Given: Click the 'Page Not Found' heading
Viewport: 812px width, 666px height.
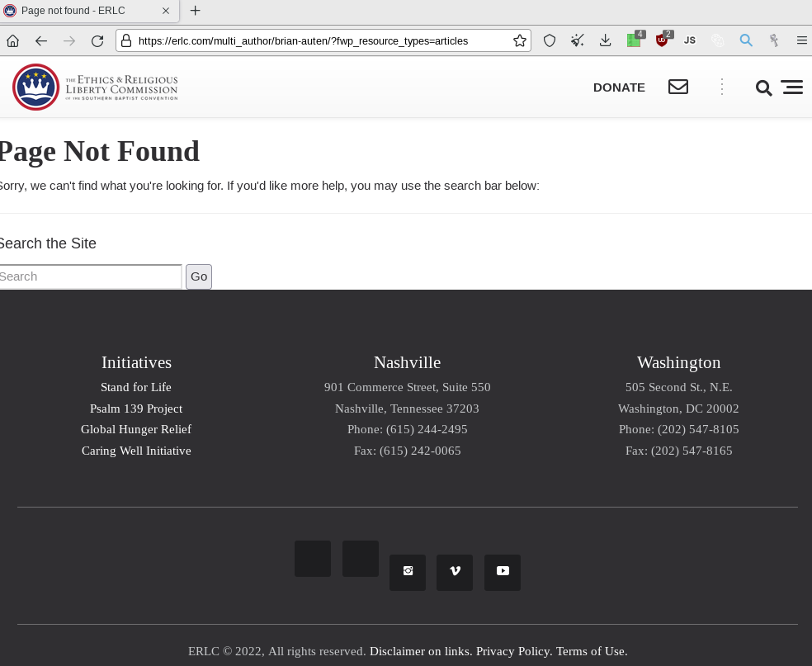Looking at the screenshot, I should [99, 152].
